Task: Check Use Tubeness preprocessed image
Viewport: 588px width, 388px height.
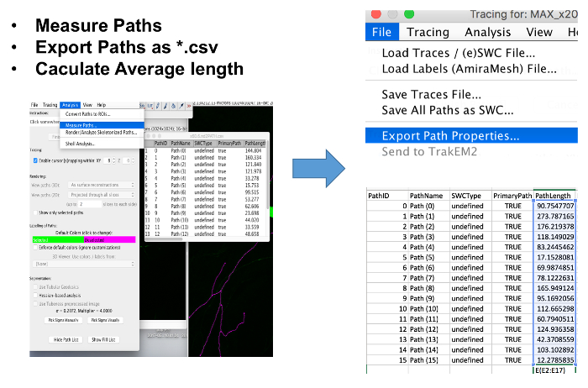Action: coord(35,304)
